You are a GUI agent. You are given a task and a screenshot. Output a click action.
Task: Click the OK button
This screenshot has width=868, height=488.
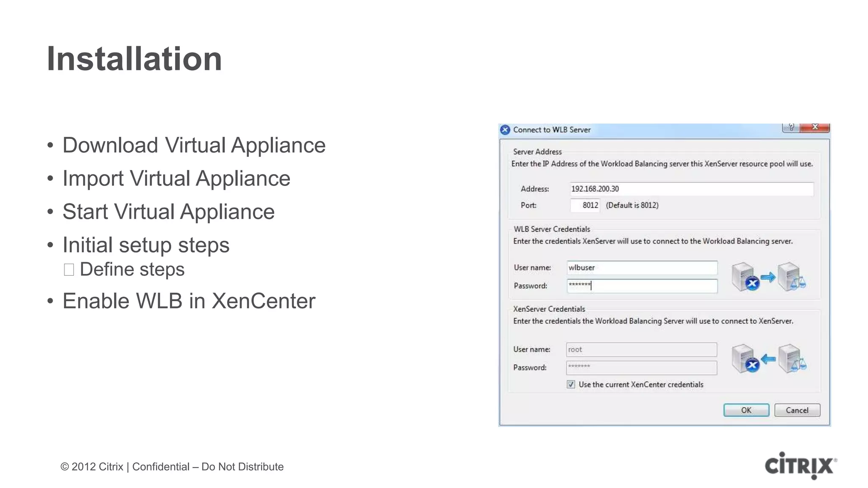click(x=746, y=410)
